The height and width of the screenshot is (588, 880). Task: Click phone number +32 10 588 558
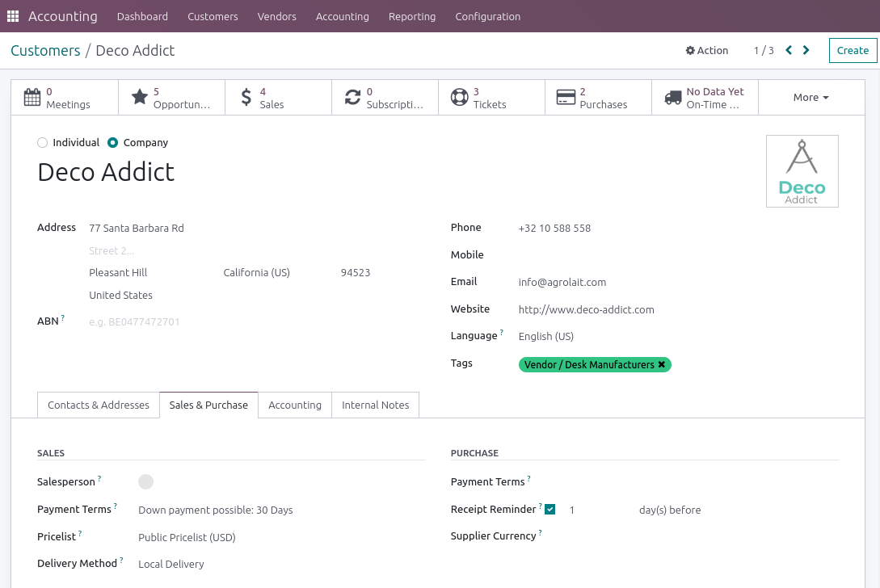coord(554,229)
